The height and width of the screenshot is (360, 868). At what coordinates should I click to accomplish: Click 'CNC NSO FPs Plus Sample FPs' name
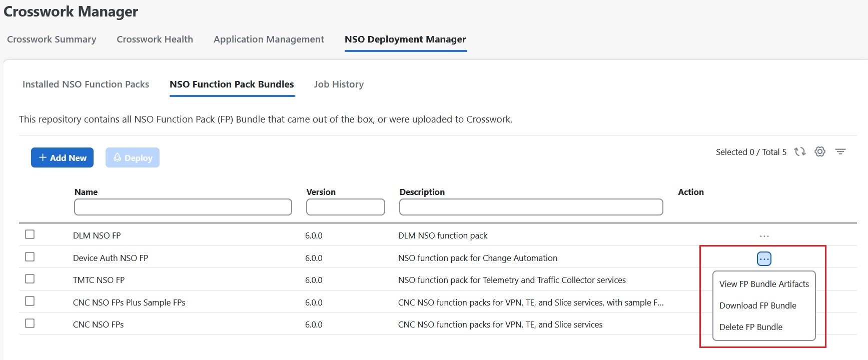(x=129, y=302)
